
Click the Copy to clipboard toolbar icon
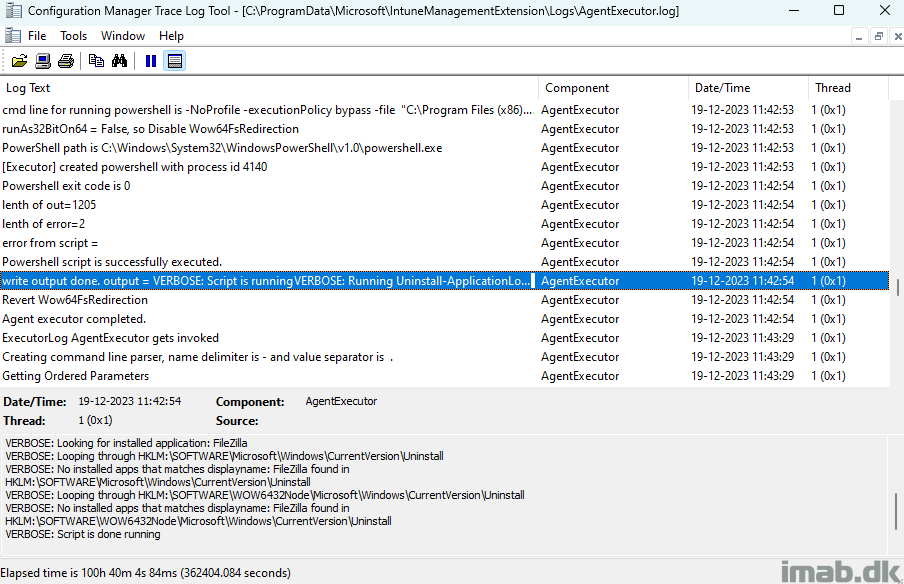pos(96,61)
